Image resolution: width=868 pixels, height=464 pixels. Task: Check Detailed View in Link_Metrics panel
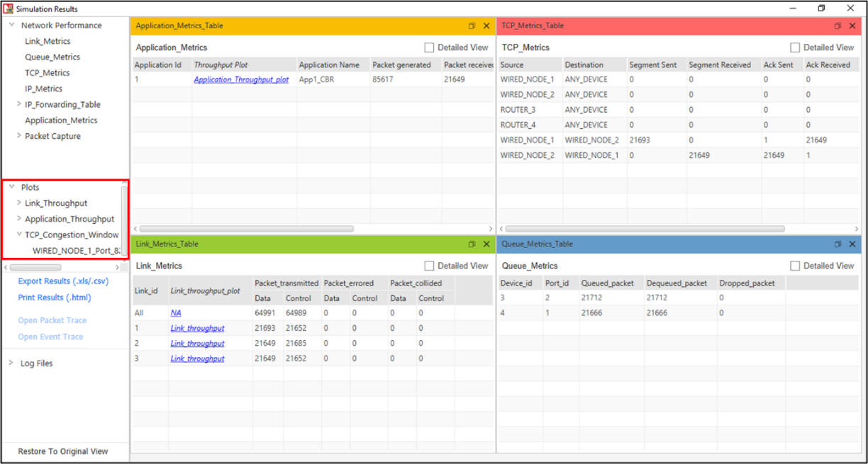(429, 266)
